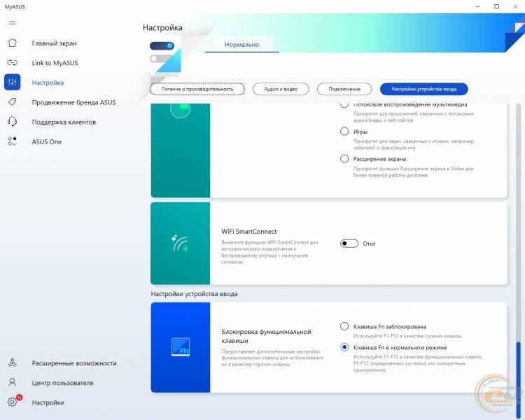525x420 pixels.
Task: Open Расширенные возможности section
Action: click(74, 363)
